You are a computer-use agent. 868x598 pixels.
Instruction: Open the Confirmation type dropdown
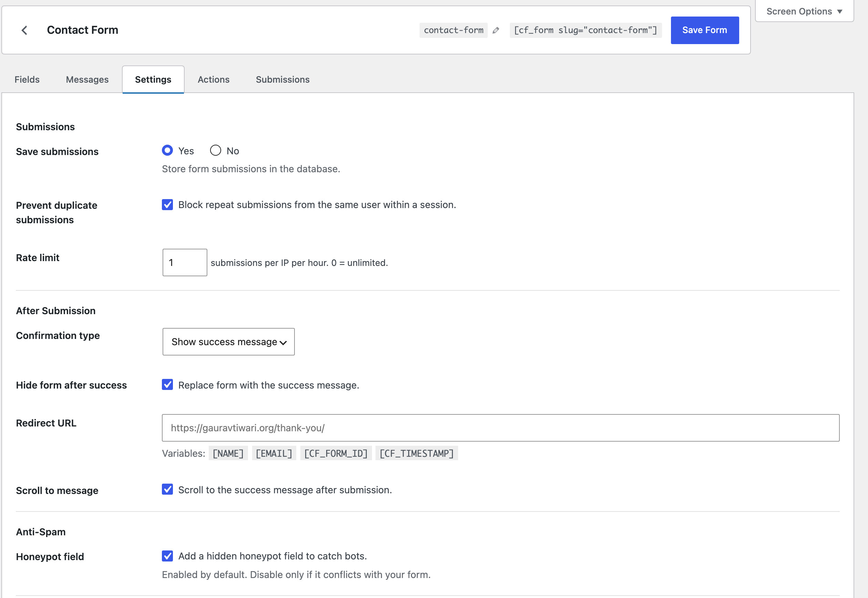(228, 341)
